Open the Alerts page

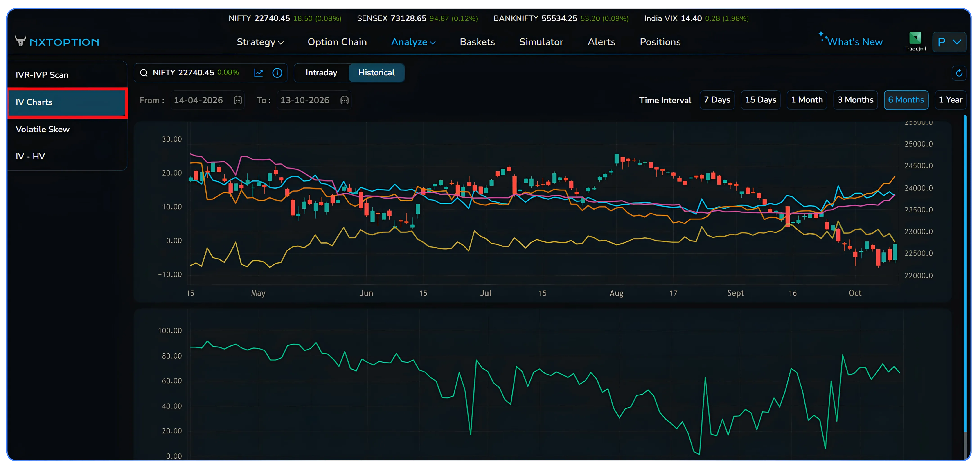pos(601,42)
